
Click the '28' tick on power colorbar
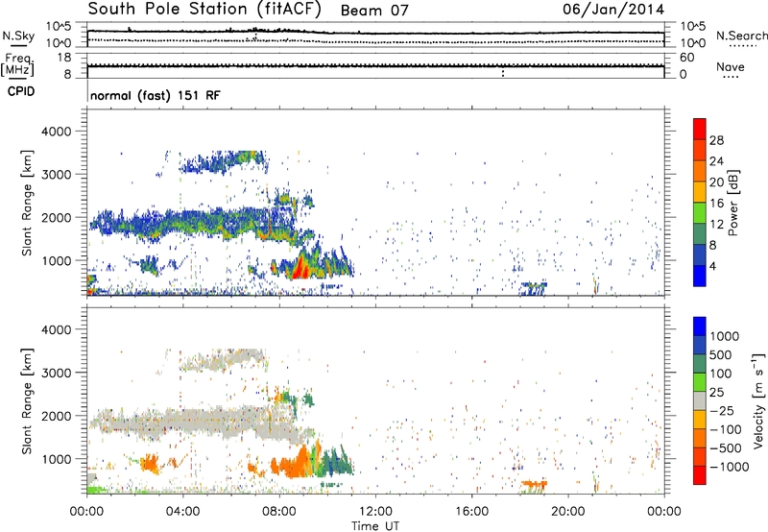[x=716, y=140]
